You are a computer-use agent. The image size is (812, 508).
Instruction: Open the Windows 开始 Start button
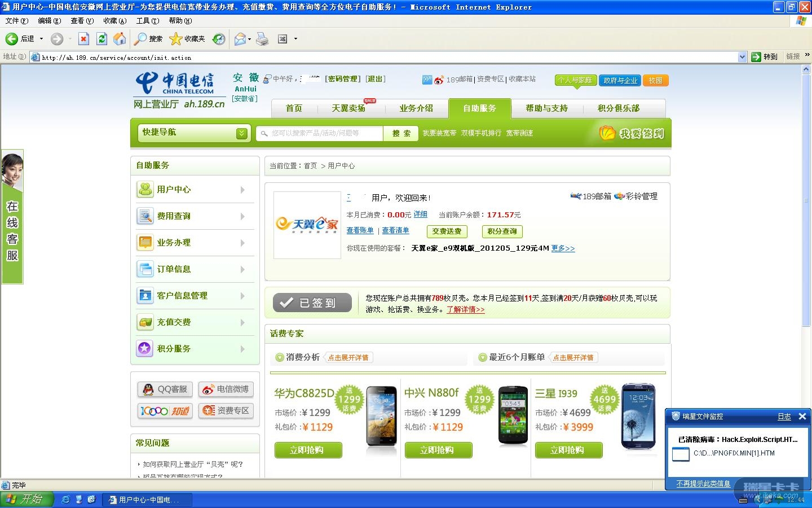tap(27, 500)
